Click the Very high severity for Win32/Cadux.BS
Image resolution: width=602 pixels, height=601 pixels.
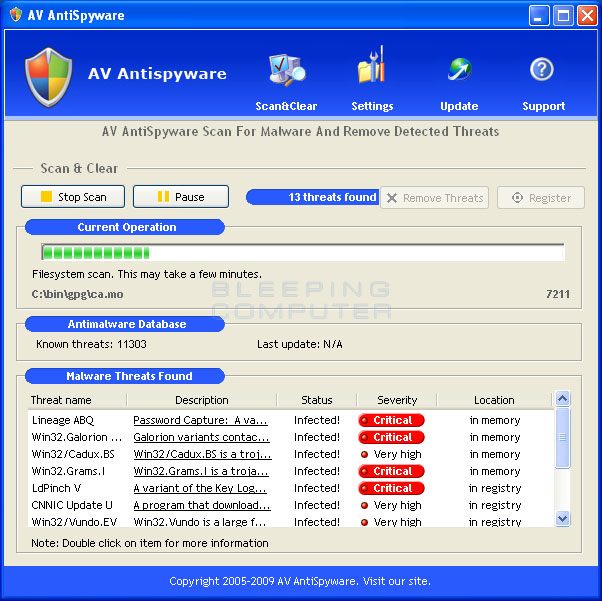coord(391,454)
